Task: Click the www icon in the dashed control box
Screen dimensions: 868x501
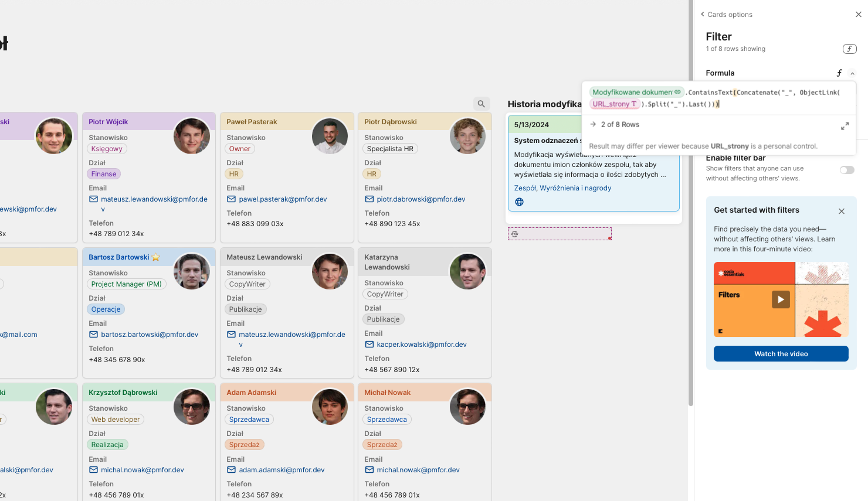Action: click(x=514, y=234)
